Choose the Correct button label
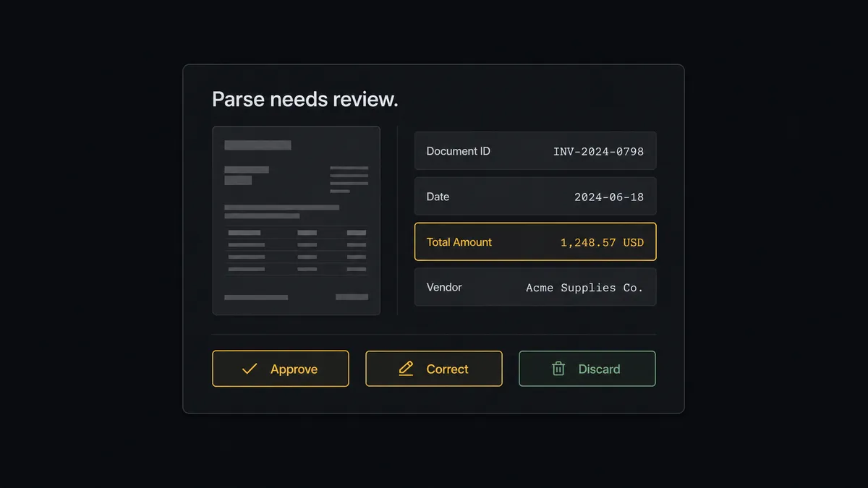The image size is (868, 488). pos(447,369)
